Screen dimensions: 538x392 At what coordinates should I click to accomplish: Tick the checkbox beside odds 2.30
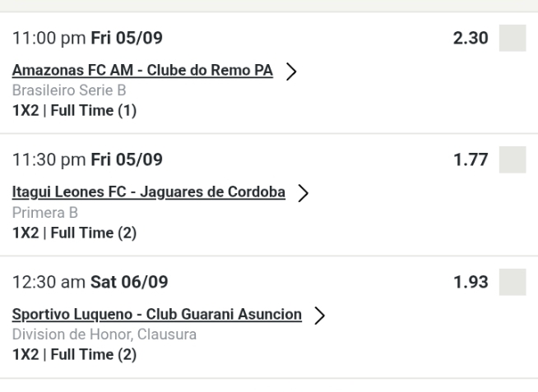click(x=512, y=38)
